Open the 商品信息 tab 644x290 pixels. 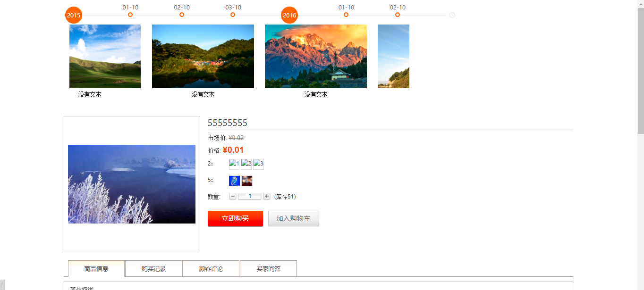pyautogui.click(x=96, y=269)
